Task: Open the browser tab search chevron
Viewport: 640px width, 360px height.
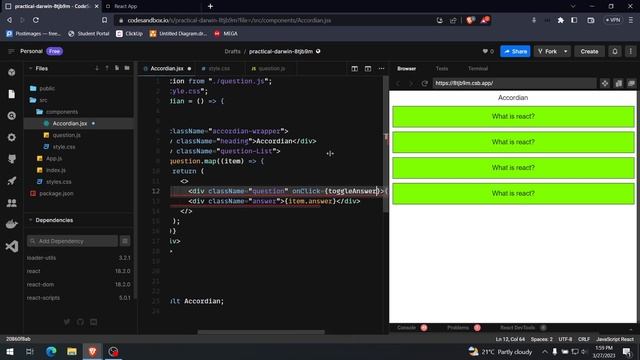Action: [573, 6]
